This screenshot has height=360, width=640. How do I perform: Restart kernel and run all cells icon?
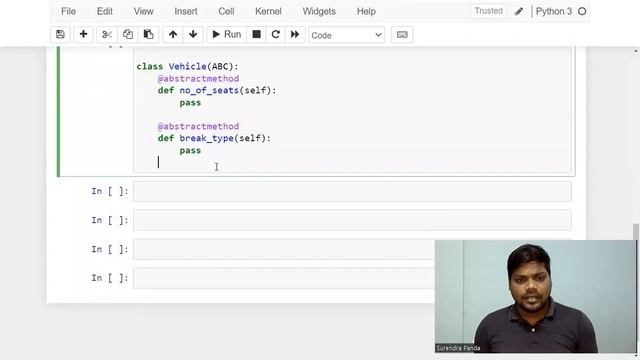[295, 35]
